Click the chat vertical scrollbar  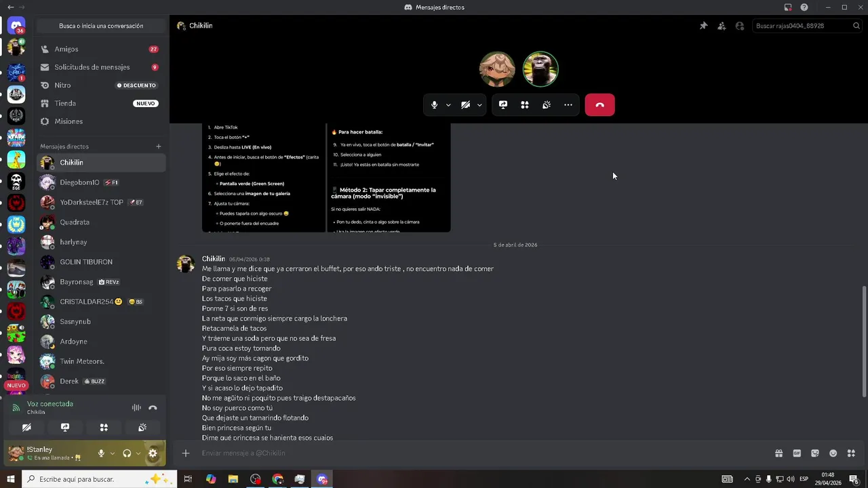(864, 341)
